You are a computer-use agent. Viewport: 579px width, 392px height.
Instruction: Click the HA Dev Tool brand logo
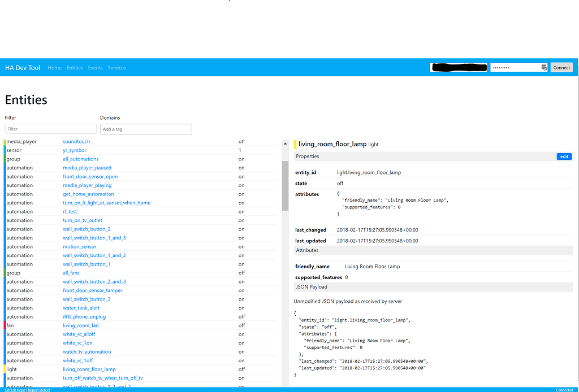coord(22,67)
